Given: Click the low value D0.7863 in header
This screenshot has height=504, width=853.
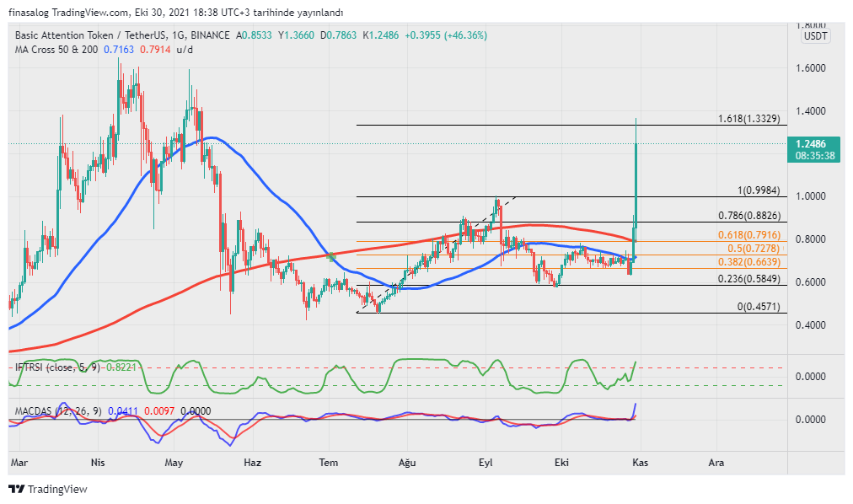Looking at the screenshot, I should pyautogui.click(x=338, y=35).
